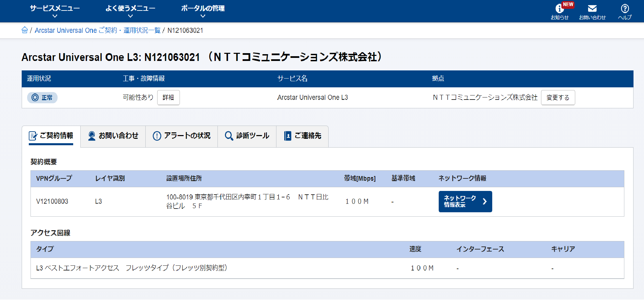Click the L3 ベストエフォートアクセス row
This screenshot has height=304, width=644.
coord(327,268)
